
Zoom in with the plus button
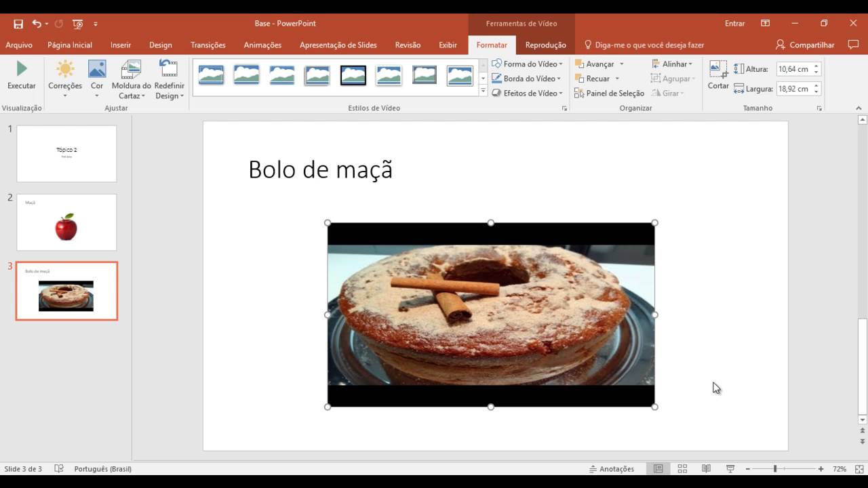(x=821, y=469)
